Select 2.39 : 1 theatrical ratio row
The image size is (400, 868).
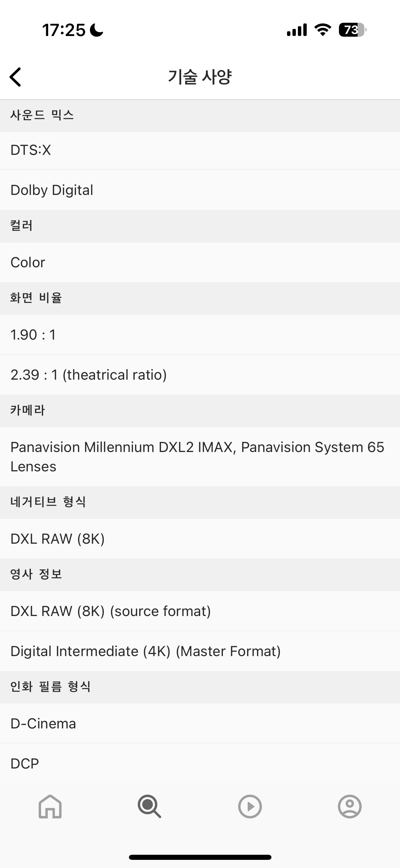tap(200, 375)
